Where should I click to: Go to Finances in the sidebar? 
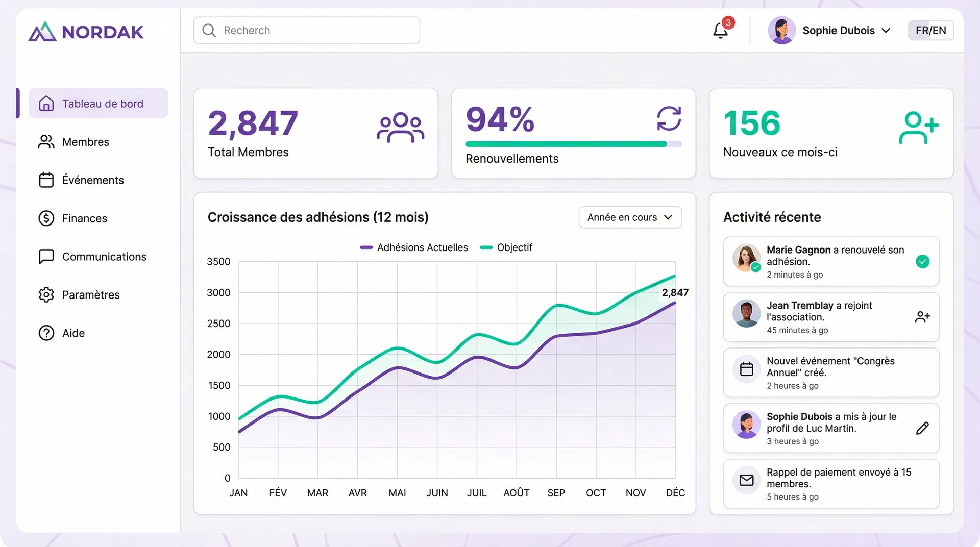click(85, 218)
